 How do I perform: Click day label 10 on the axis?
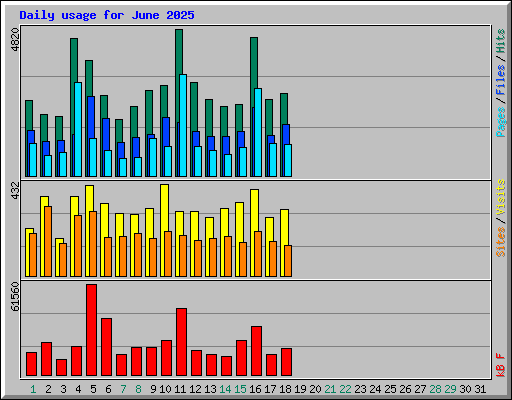click(x=165, y=389)
